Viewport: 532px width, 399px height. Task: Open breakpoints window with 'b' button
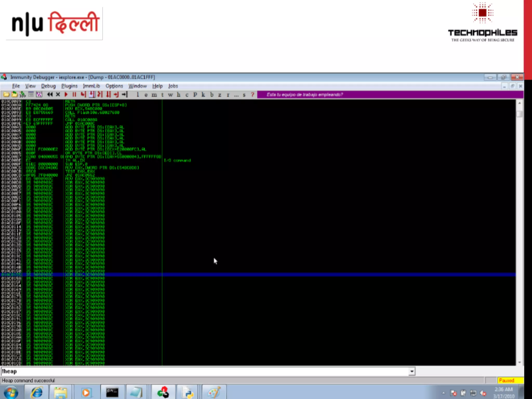point(212,95)
